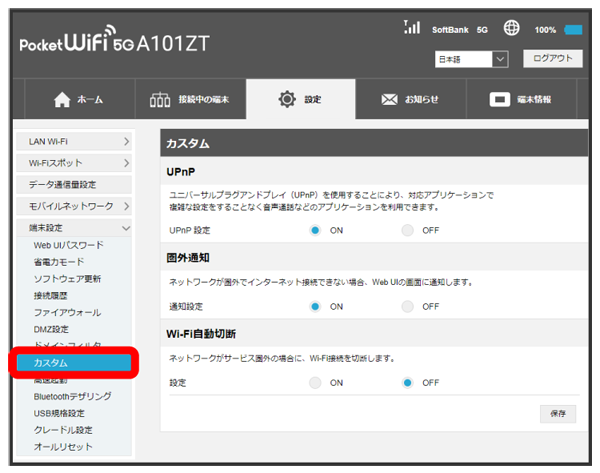Open the ホーム tab with house icon
Image resolution: width=600 pixels, height=473 pixels.
pos(76,100)
